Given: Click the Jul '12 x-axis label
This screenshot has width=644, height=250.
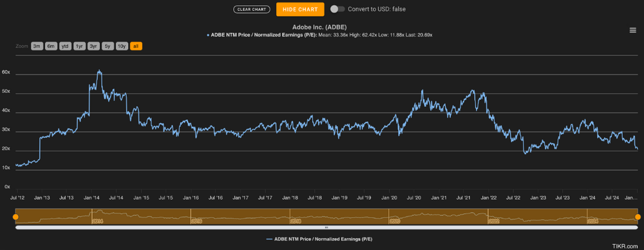Looking at the screenshot, I should click(17, 198).
